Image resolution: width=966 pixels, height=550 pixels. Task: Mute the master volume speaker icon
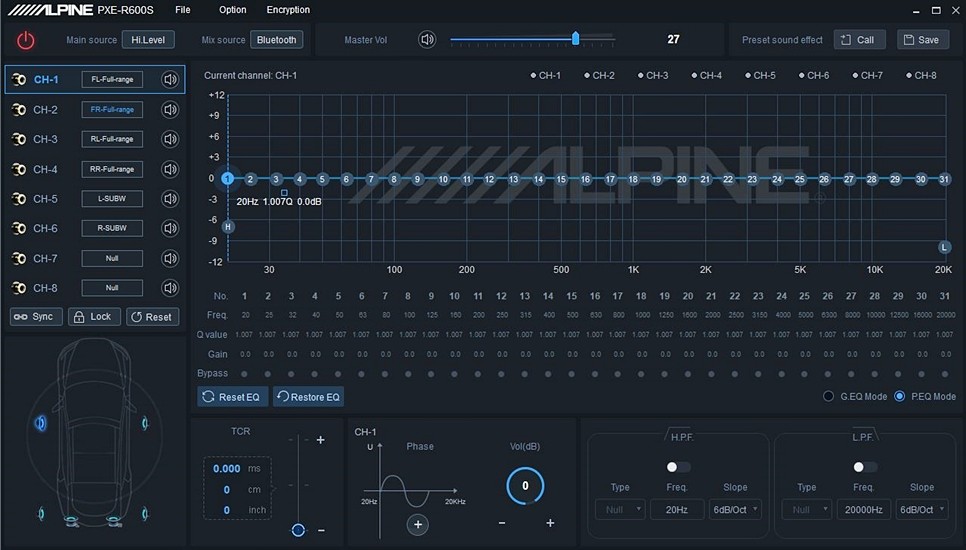click(x=427, y=40)
